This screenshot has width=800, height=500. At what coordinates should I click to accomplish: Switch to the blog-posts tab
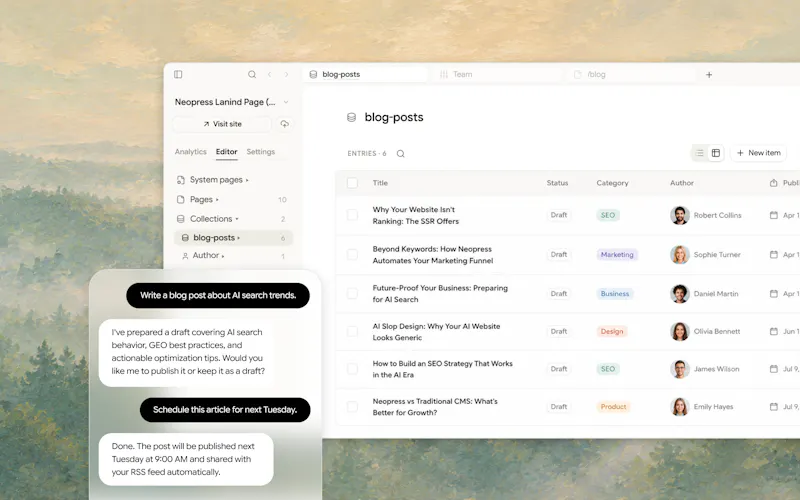tap(365, 74)
